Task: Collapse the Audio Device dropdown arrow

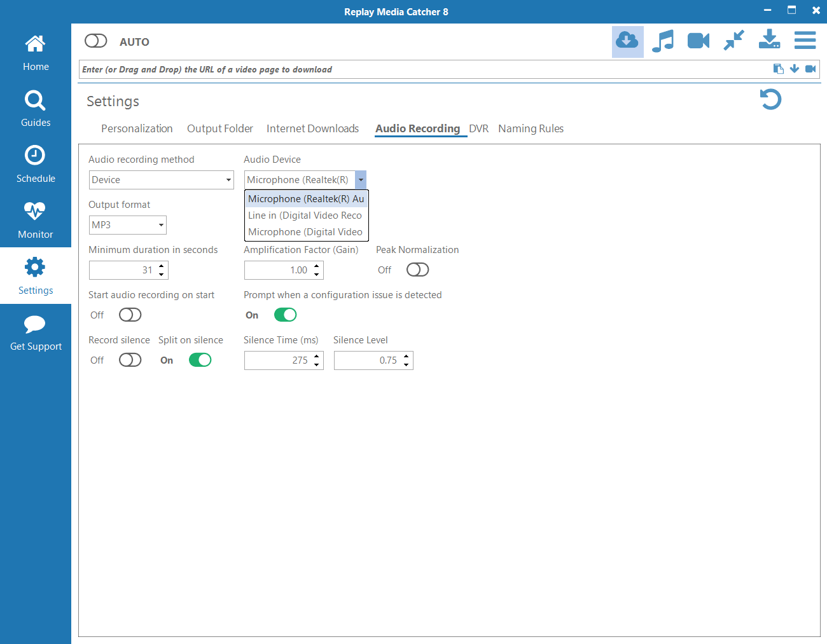Action: (x=361, y=180)
